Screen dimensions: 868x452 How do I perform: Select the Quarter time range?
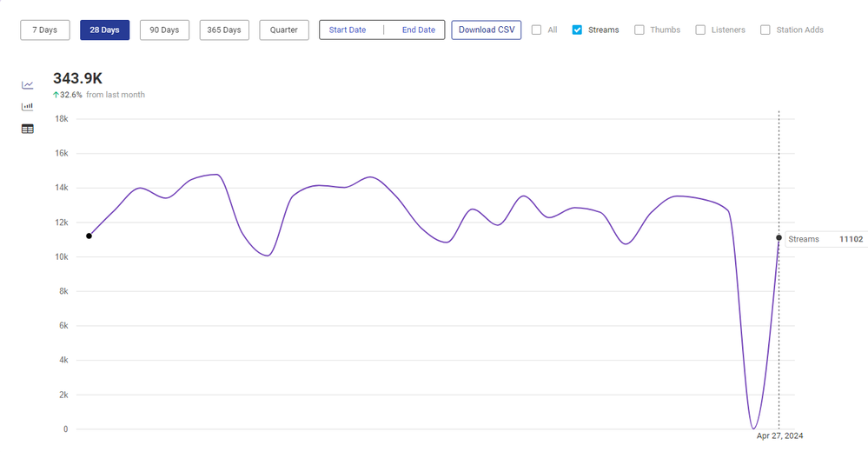coord(284,30)
